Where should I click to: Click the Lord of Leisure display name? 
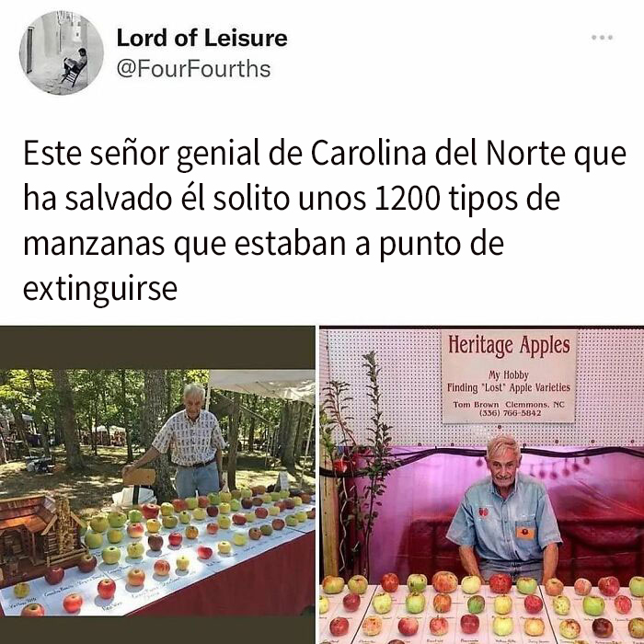point(202,38)
